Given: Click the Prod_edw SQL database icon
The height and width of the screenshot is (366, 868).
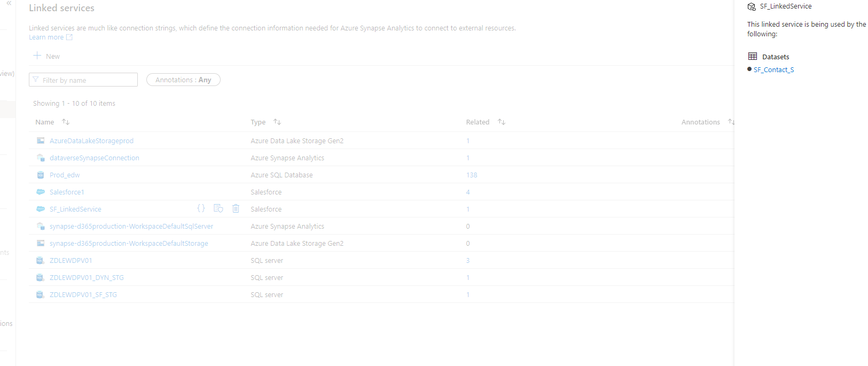Looking at the screenshot, I should (x=40, y=175).
